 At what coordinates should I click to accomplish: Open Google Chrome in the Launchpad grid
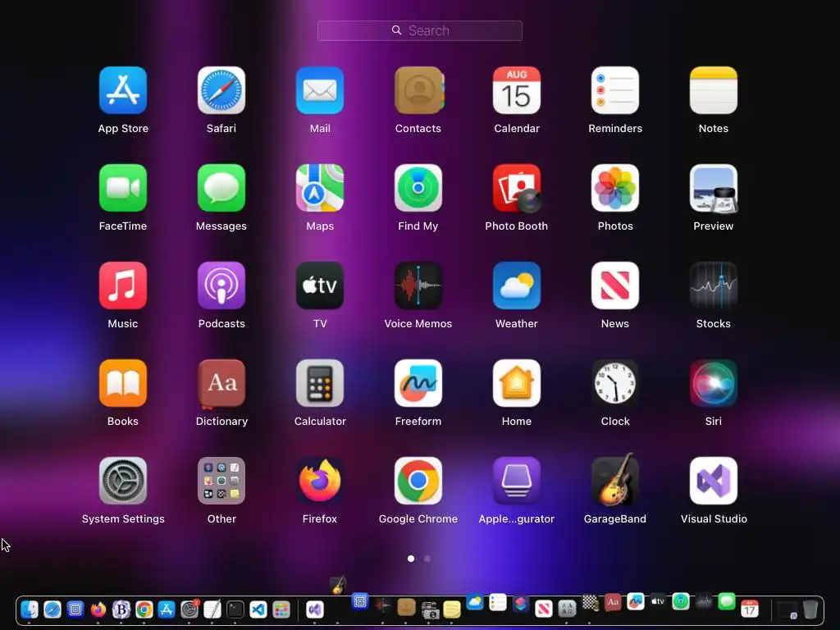(418, 481)
